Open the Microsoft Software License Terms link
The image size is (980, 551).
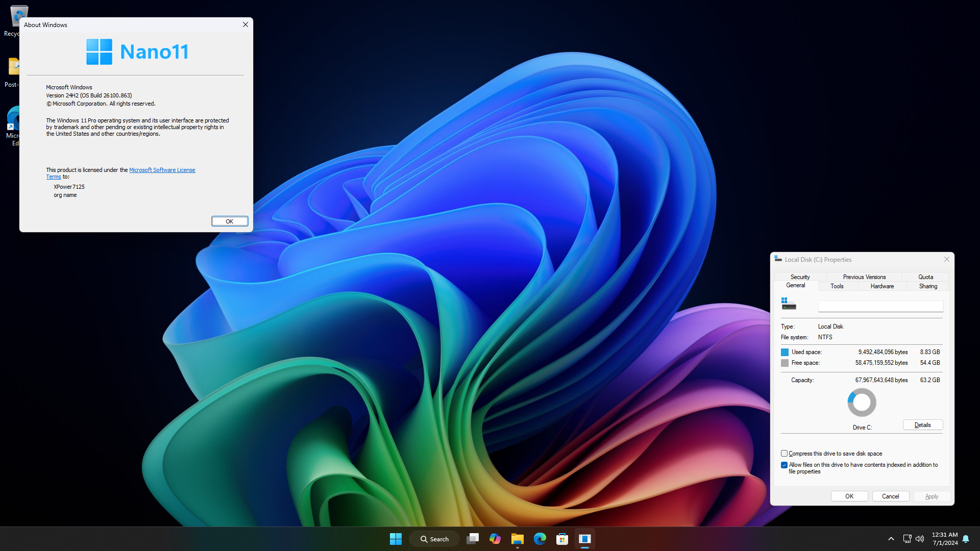[x=162, y=169]
